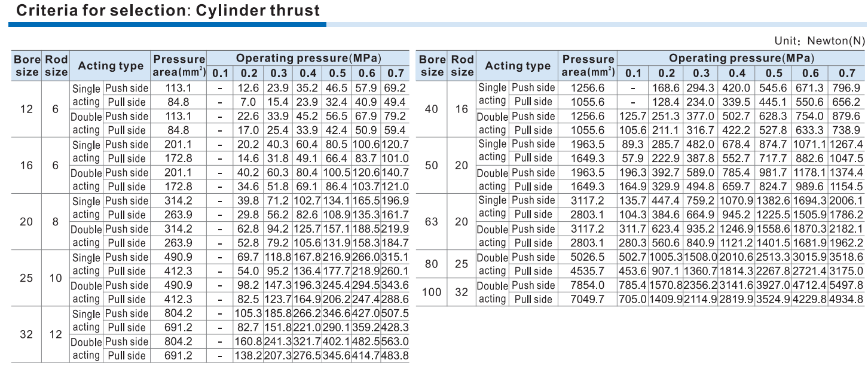
Task: Select the thrust value 2006.1
Action: click(x=846, y=200)
